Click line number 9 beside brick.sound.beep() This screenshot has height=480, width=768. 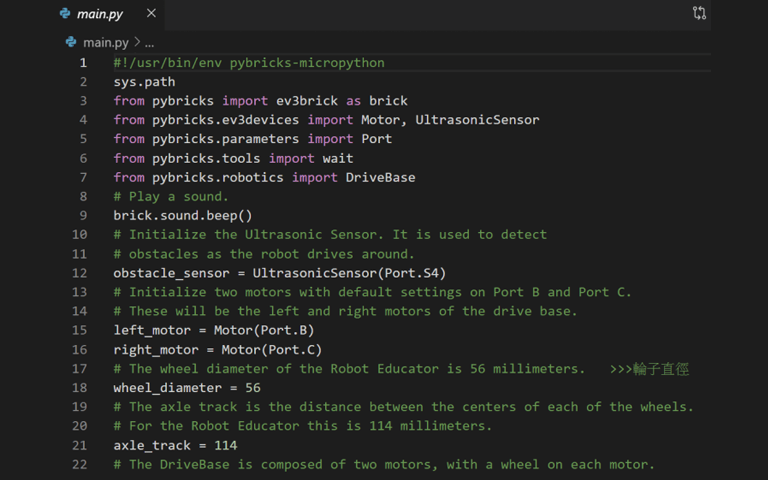coord(83,215)
